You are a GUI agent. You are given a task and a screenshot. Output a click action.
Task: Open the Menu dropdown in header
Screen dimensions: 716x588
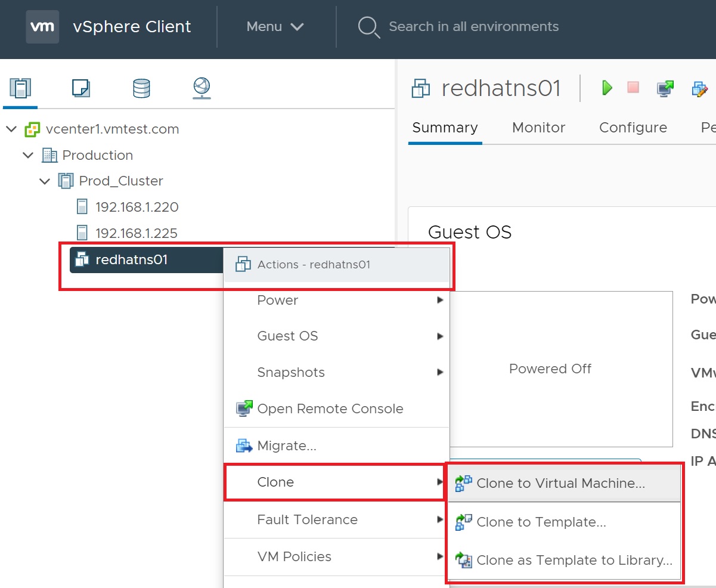tap(275, 27)
